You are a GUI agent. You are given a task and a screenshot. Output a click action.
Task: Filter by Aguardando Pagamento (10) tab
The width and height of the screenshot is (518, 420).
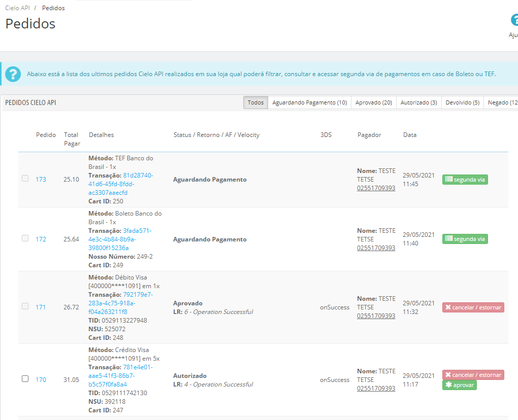pos(310,102)
